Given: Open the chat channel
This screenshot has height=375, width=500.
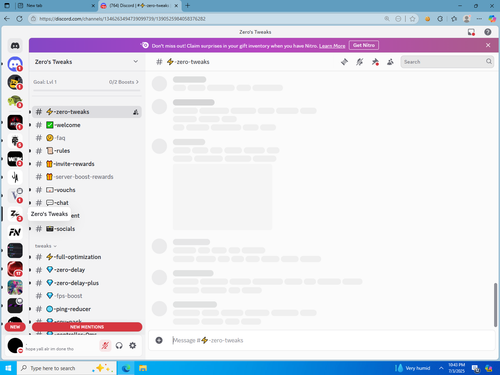Looking at the screenshot, I should coord(87,203).
